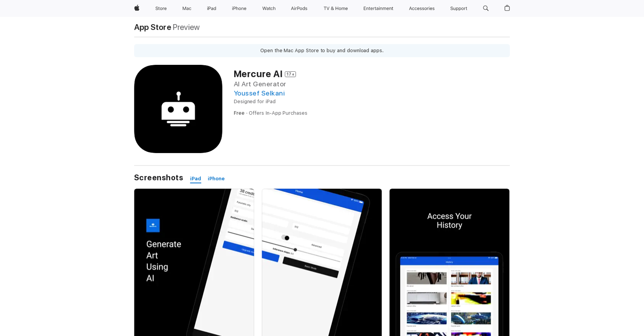
Task: Click the Mercure AI title text
Action: tap(258, 74)
